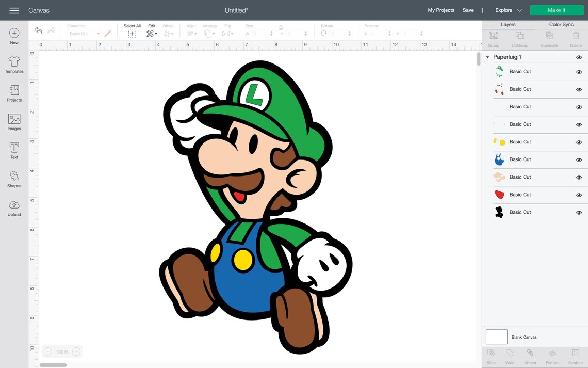This screenshot has width=588, height=368.
Task: Hide the topmost Basic Cut layer
Action: point(578,72)
